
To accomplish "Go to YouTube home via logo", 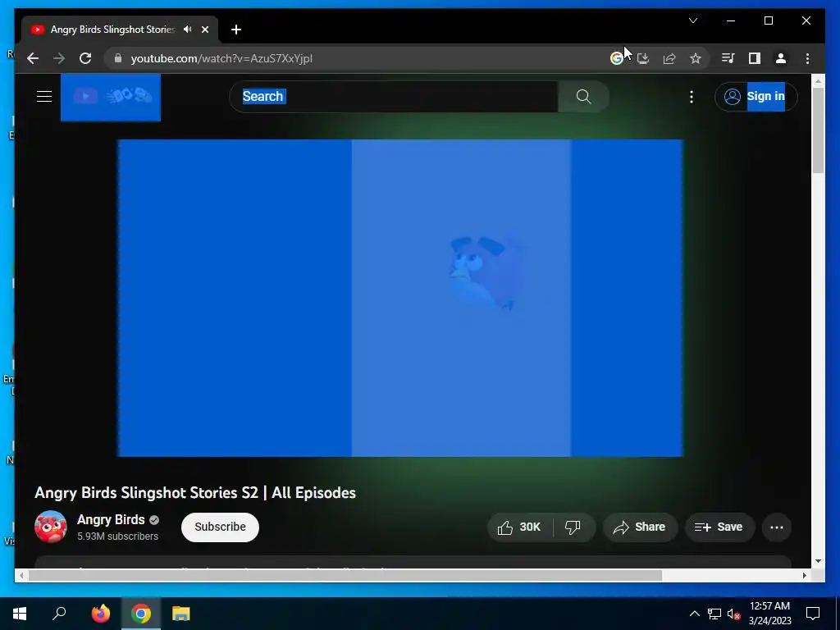I will 111,97.
